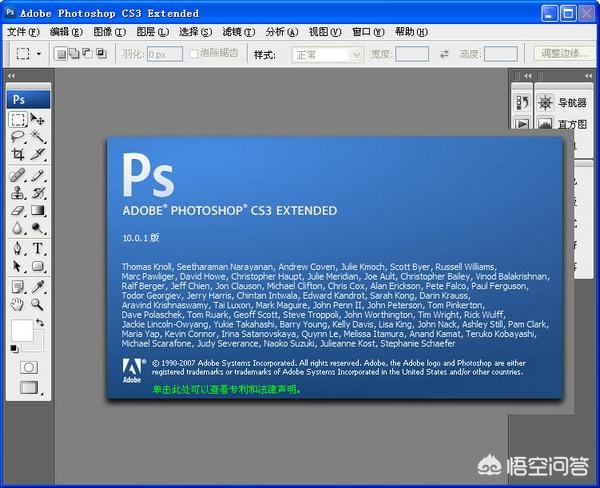
Task: Select the Blur tool
Action: point(18,228)
